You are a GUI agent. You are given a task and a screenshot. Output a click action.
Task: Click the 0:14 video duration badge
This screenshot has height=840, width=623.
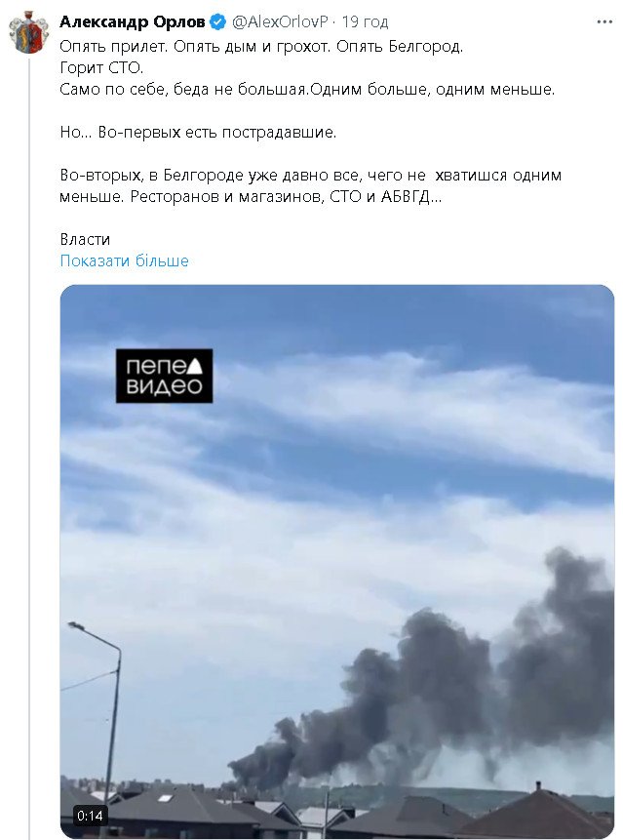(90, 816)
